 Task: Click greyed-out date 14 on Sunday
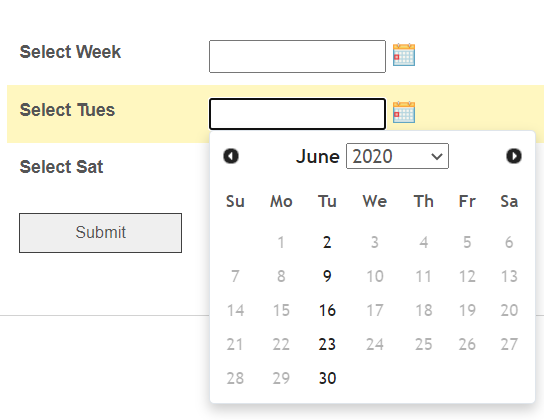click(x=235, y=310)
